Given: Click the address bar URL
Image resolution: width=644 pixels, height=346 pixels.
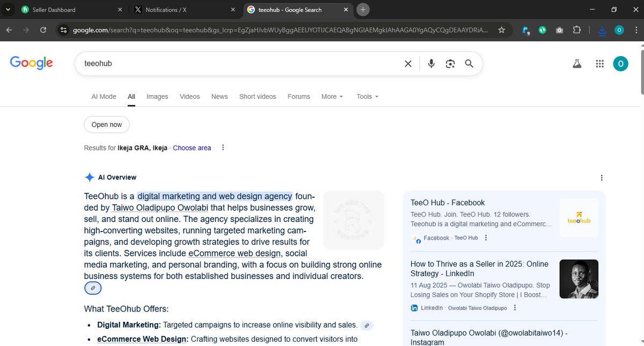Looking at the screenshot, I should (280, 30).
